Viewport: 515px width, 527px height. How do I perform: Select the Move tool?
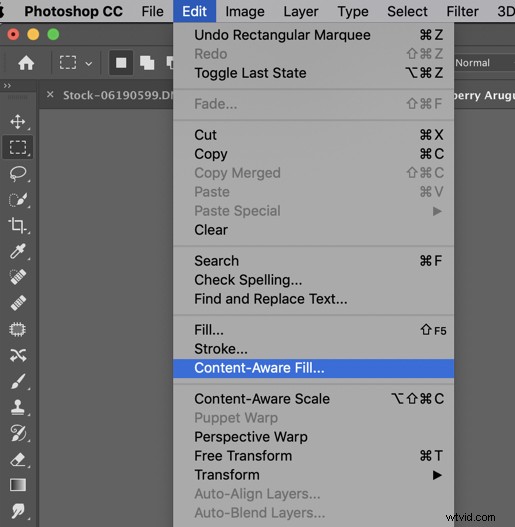coord(17,122)
